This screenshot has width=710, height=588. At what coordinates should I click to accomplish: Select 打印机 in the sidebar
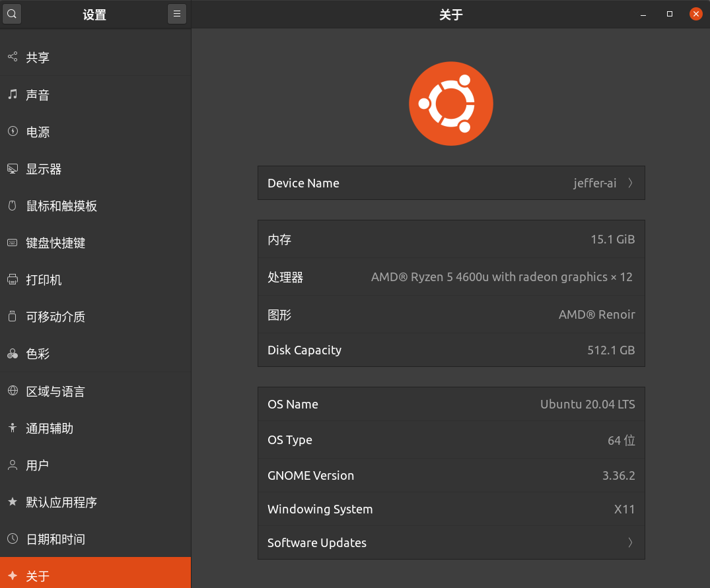(x=96, y=280)
